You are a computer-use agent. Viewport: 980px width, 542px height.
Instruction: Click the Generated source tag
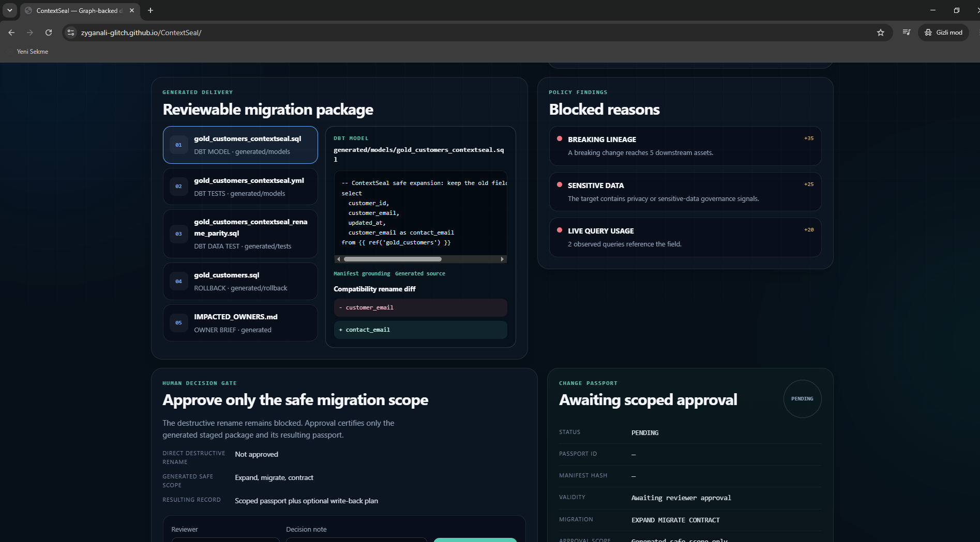420,274
